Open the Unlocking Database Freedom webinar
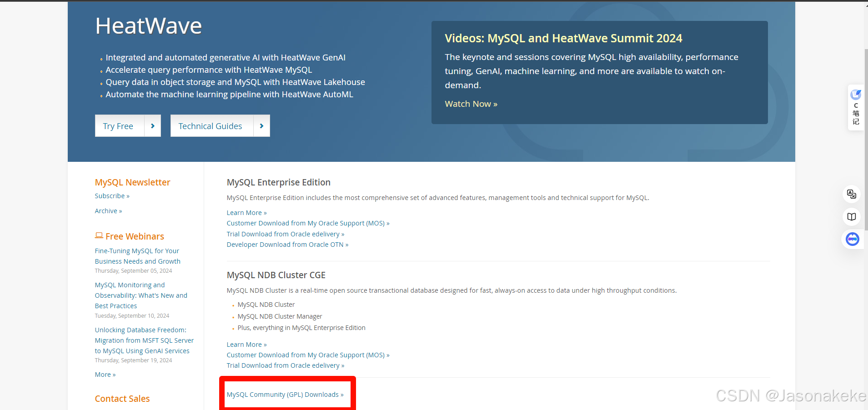 click(x=144, y=340)
